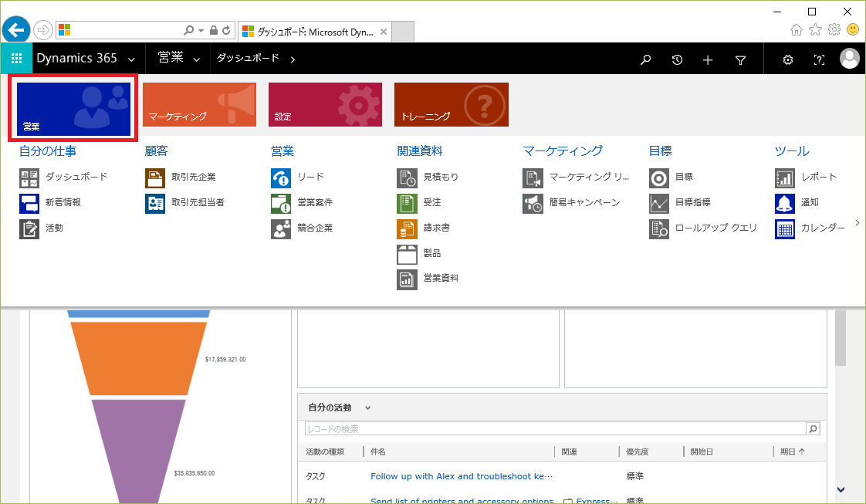Open the browser home icon
This screenshot has height=504, width=866.
[797, 30]
